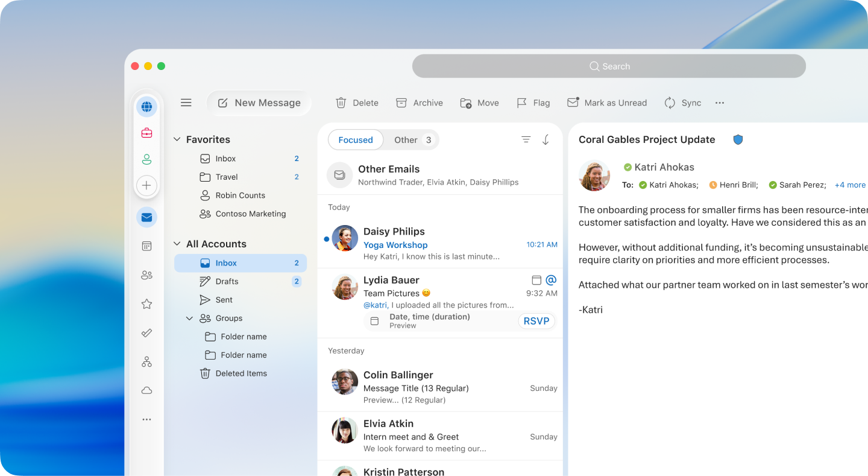Select the red briefcase account icon
Screen dimensions: 868x476
coord(146,133)
